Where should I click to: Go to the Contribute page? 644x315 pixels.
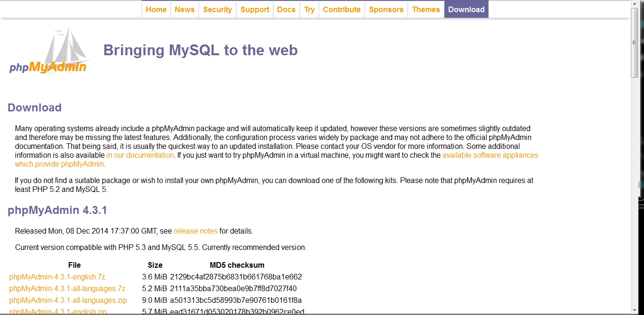342,9
